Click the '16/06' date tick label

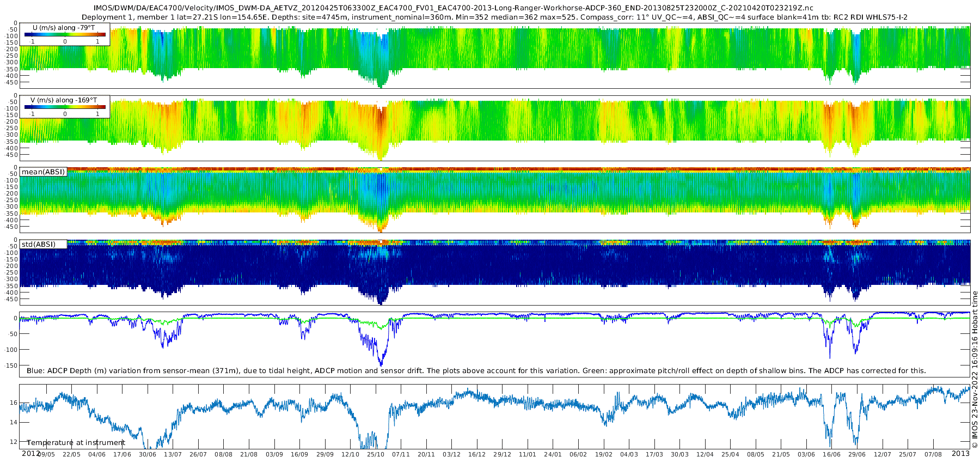pyautogui.click(x=831, y=454)
